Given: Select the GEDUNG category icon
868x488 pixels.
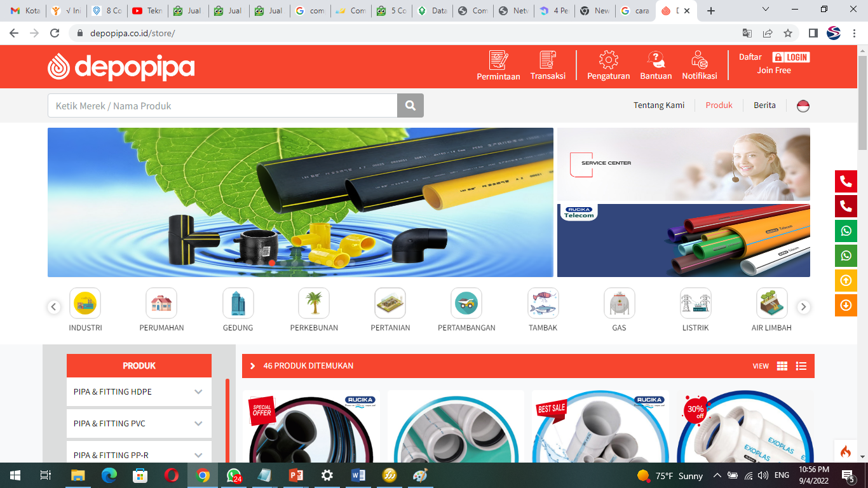Looking at the screenshot, I should pyautogui.click(x=238, y=303).
